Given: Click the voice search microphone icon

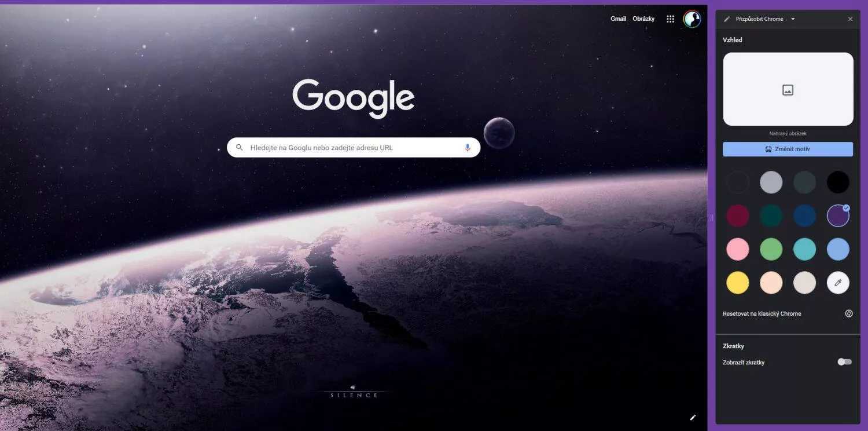Looking at the screenshot, I should point(468,148).
